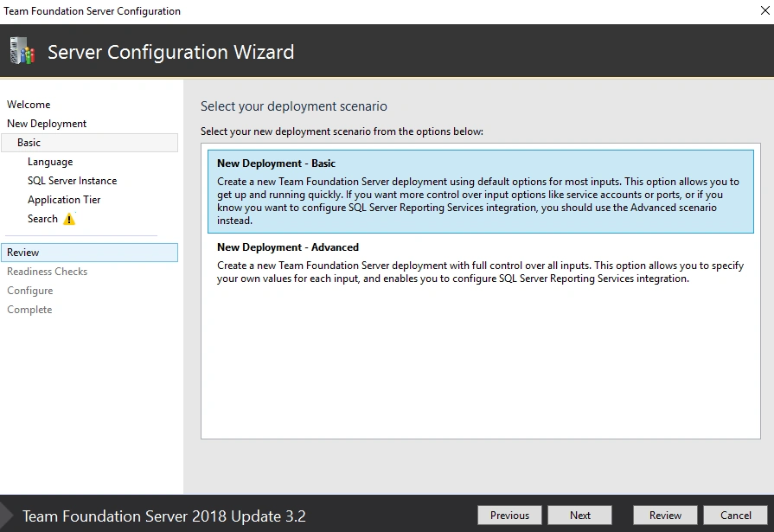Click the Review button in footer
The width and height of the screenshot is (774, 532).
point(665,516)
